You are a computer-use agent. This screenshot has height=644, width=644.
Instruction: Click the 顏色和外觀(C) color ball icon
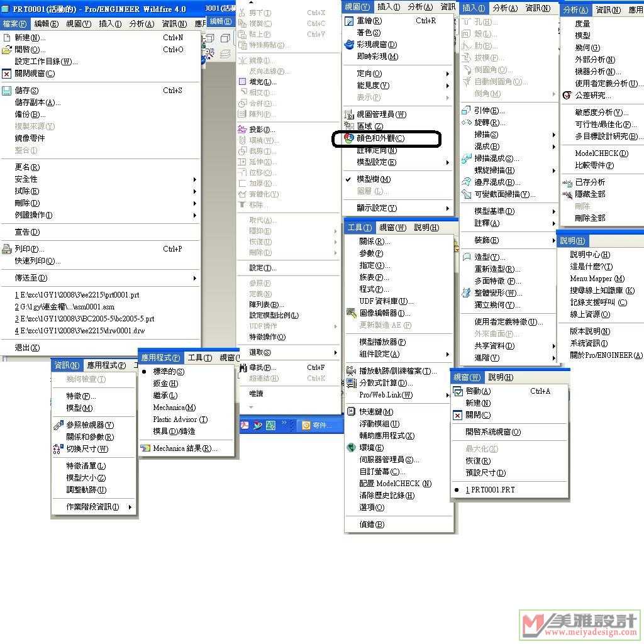tap(348, 138)
